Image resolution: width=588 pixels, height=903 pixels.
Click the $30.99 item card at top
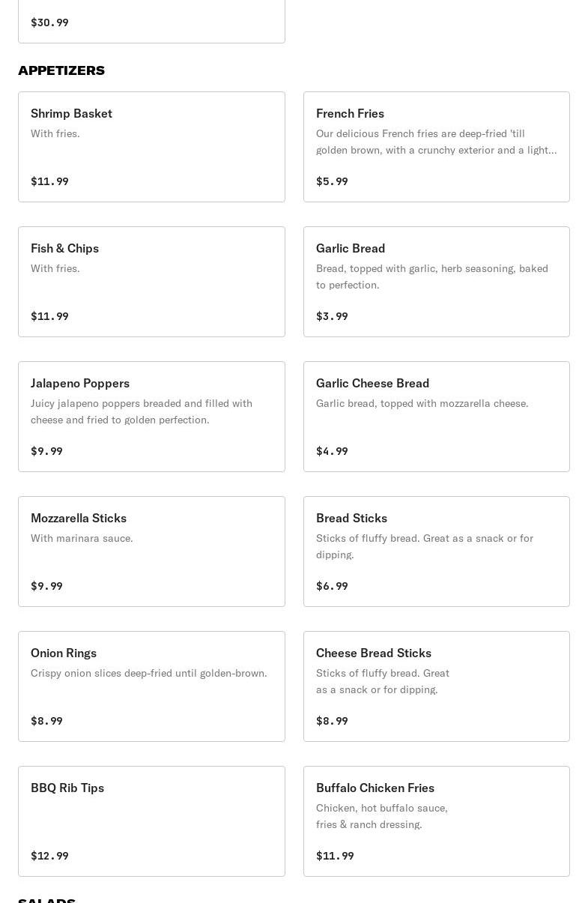pyautogui.click(x=151, y=22)
